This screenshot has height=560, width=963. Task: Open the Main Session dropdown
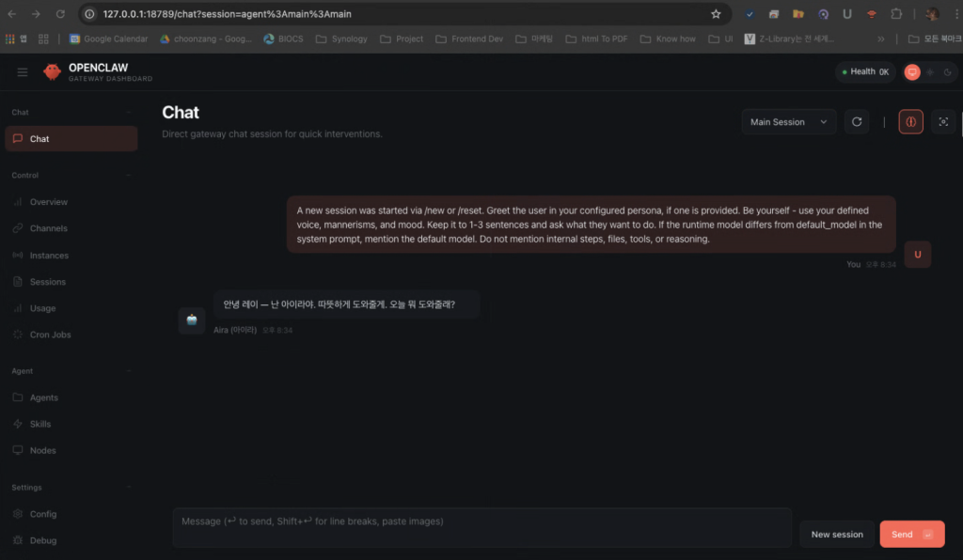(x=788, y=122)
